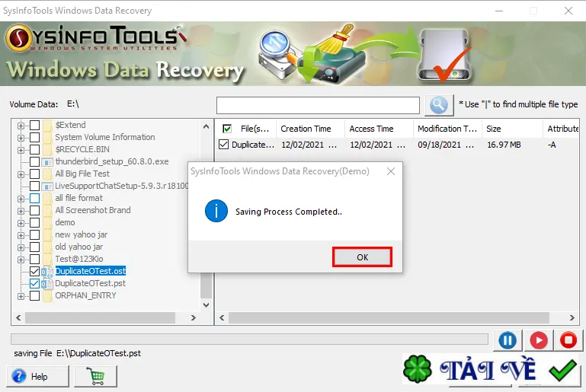The height and width of the screenshot is (392, 586).
Task: Click the demo folder icon
Action: pos(47,223)
